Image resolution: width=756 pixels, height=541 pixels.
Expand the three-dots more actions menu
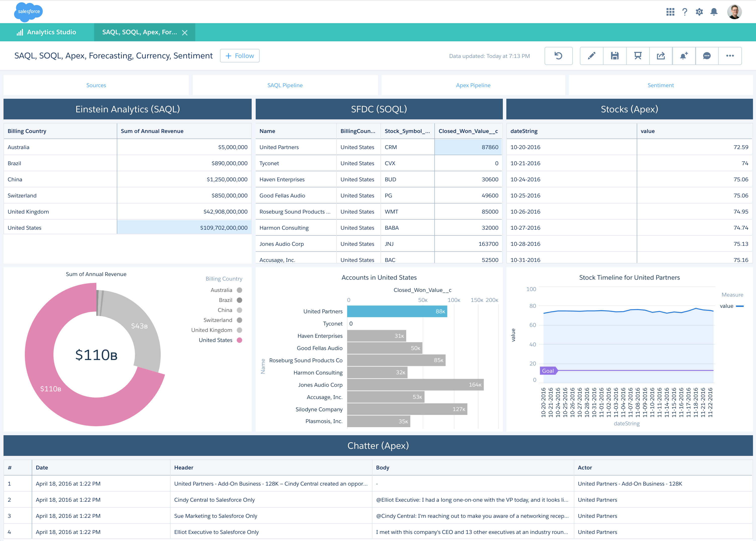point(730,56)
